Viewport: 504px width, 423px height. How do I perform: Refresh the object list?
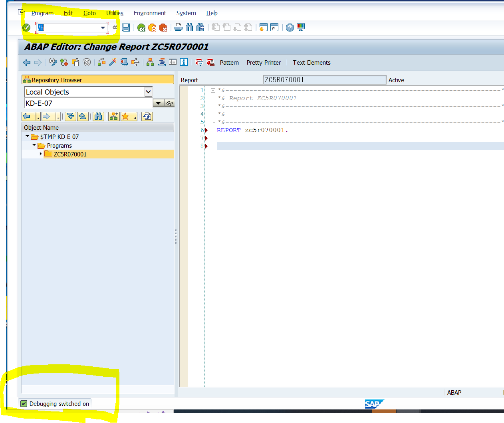pos(147,117)
